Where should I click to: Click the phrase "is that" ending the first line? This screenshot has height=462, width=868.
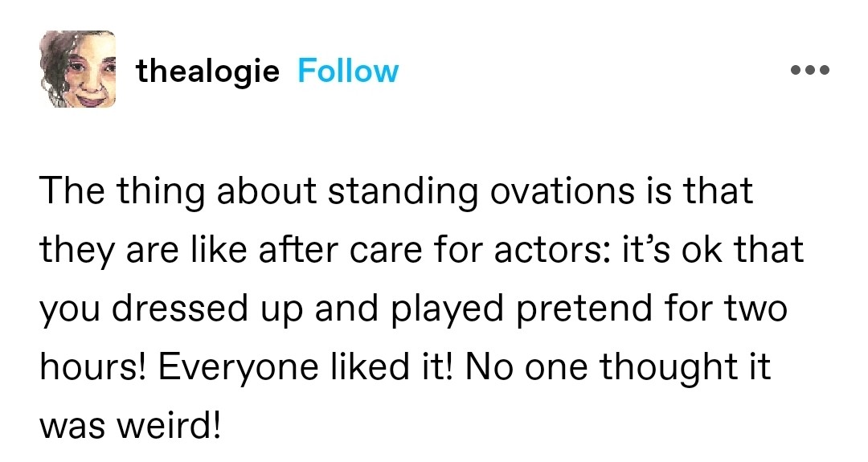[x=711, y=193]
